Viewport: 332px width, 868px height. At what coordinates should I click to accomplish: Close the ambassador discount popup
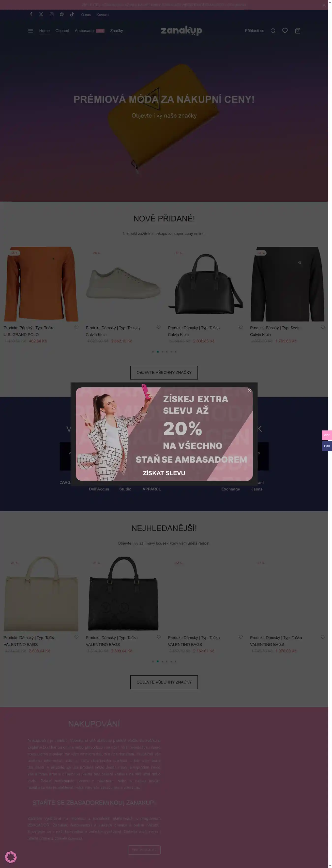[249, 391]
